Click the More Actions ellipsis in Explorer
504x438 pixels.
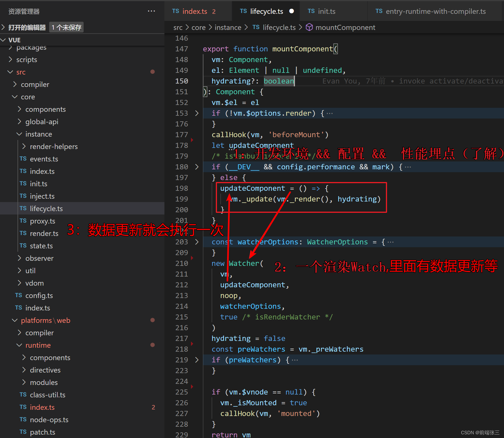coord(151,11)
